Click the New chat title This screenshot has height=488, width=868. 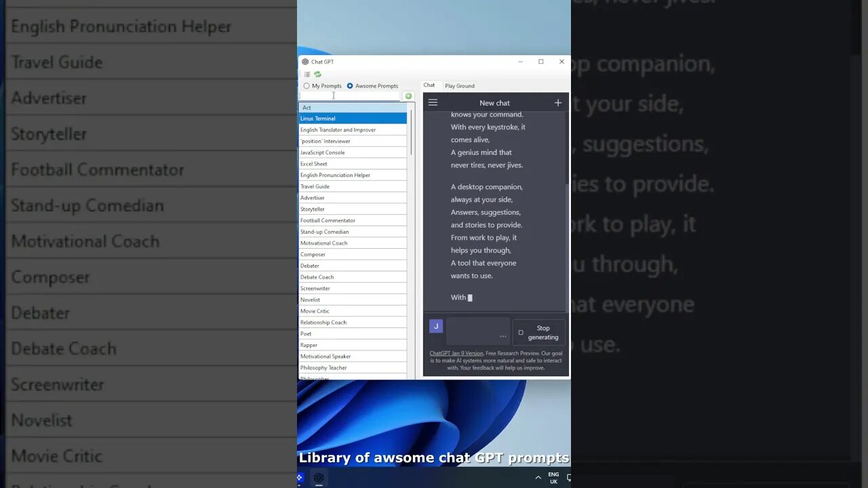[x=494, y=103]
